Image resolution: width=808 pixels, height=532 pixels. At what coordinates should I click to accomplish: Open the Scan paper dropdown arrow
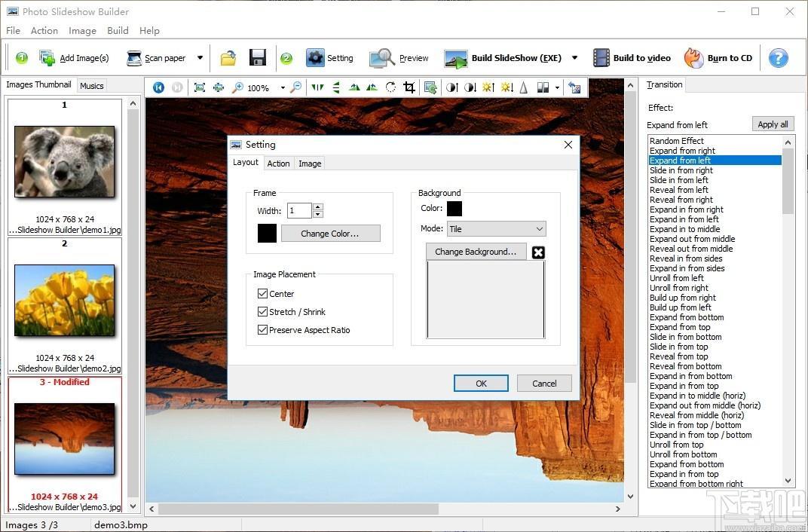pos(200,58)
